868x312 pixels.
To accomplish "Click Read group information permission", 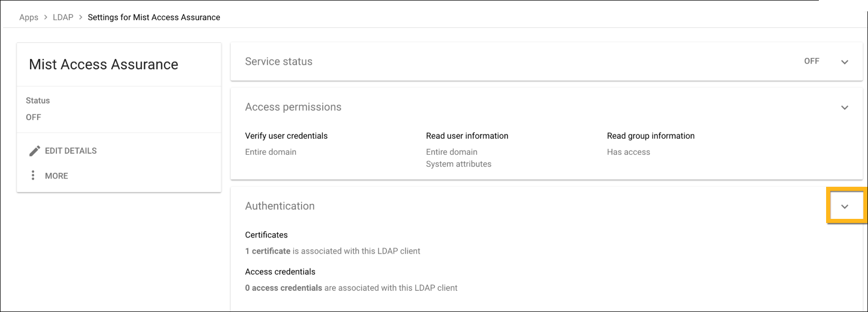I will [650, 136].
